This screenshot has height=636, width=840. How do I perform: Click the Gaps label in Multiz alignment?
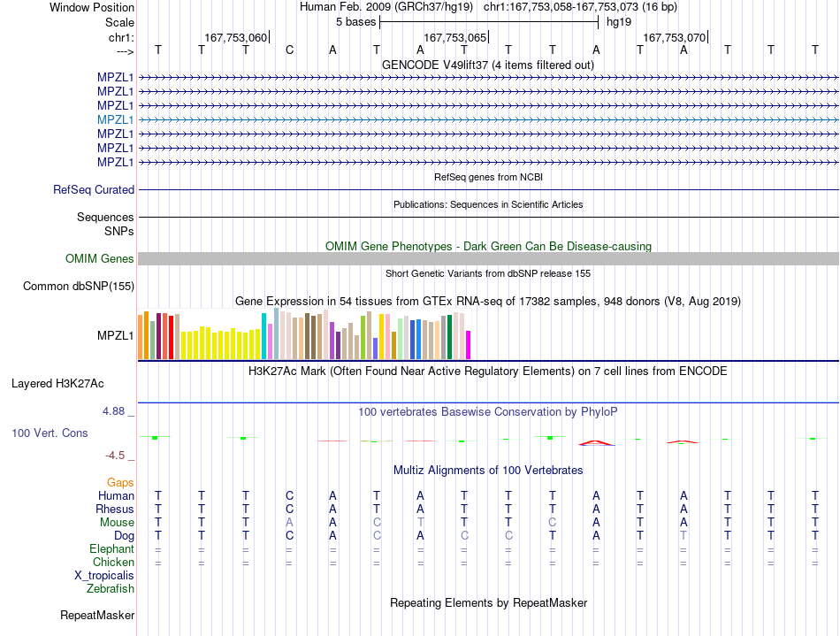[120, 483]
